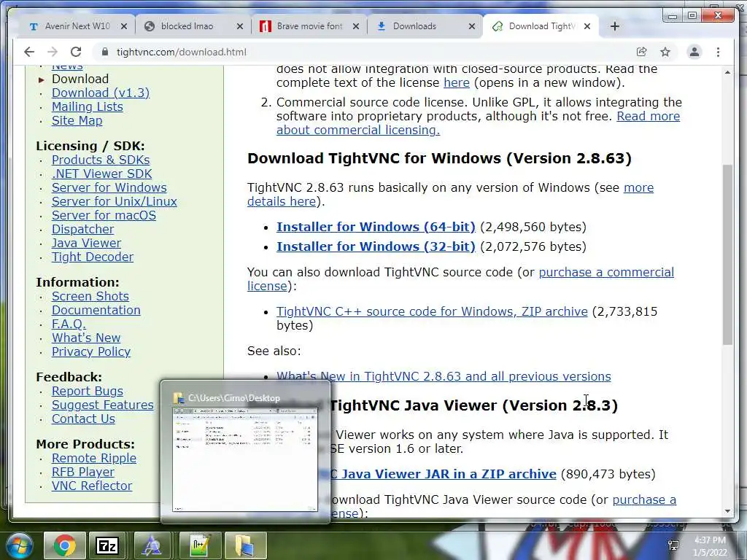Reload the TightVNC download page
The image size is (747, 560).
(x=76, y=52)
